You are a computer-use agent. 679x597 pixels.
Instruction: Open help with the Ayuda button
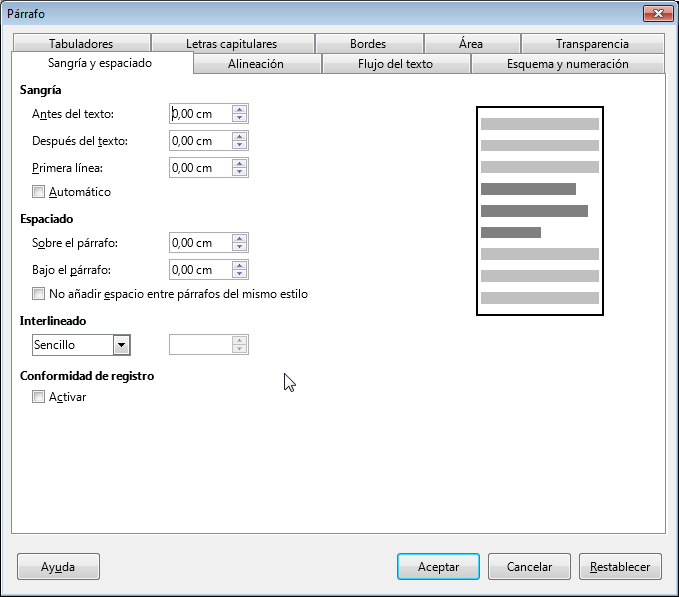click(58, 567)
